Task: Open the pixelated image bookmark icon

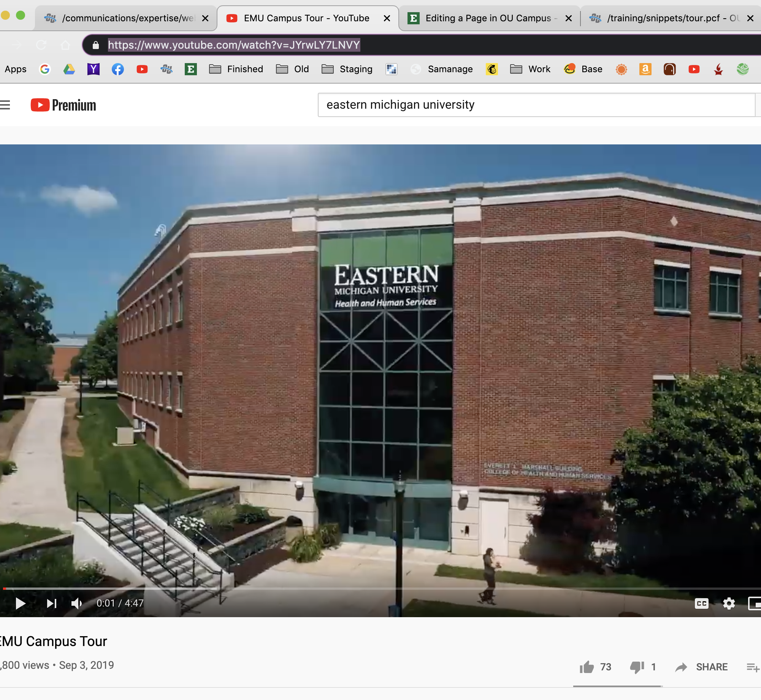Action: pyautogui.click(x=392, y=69)
